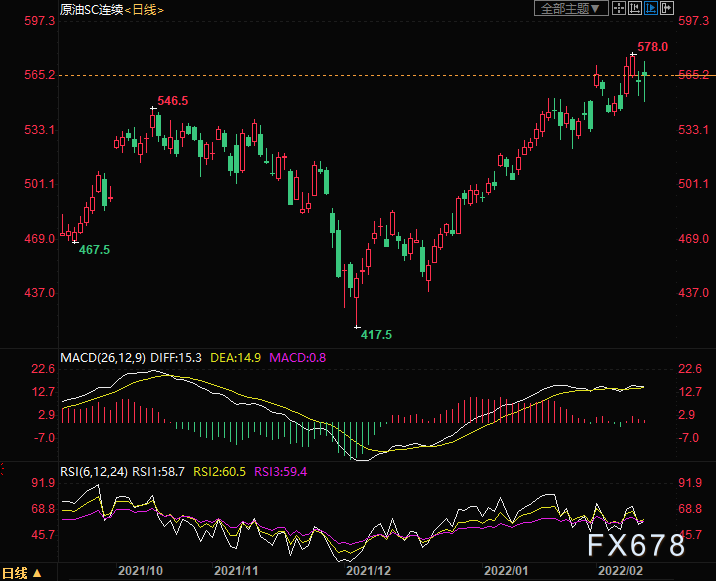Click the MACD(26,12,9) indicator label
716x581 pixels.
coord(103,358)
